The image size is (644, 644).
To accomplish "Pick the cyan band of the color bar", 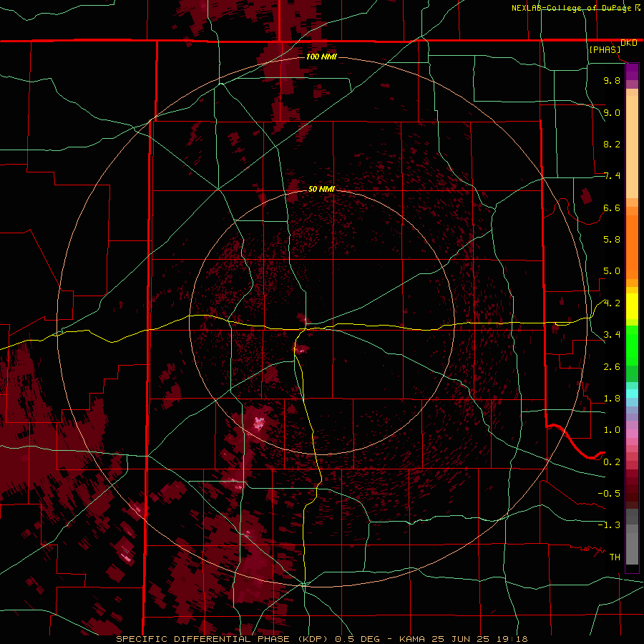I will pyautogui.click(x=632, y=394).
